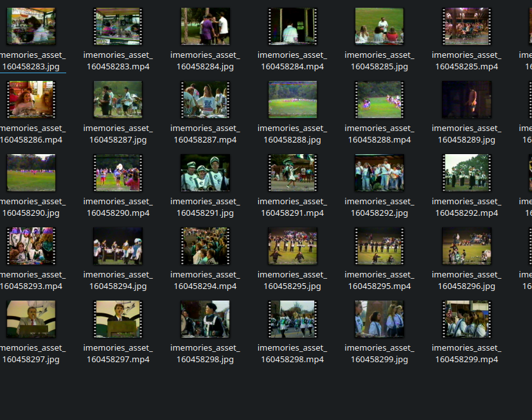The image size is (532, 420).
Task: Click the imemories_asset_160458291.jpg thumbnail
Action: pyautogui.click(x=205, y=173)
